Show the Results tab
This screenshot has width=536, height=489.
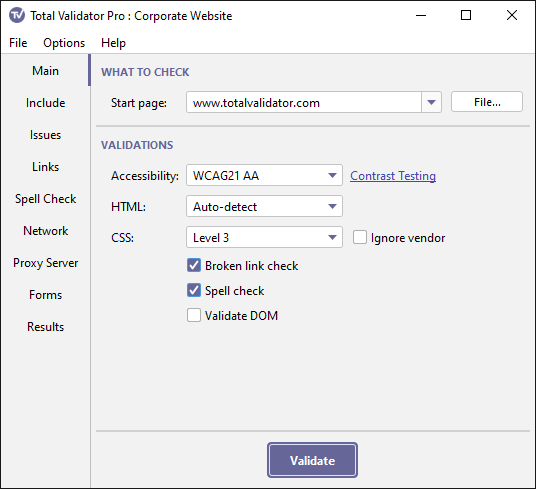[x=45, y=327]
